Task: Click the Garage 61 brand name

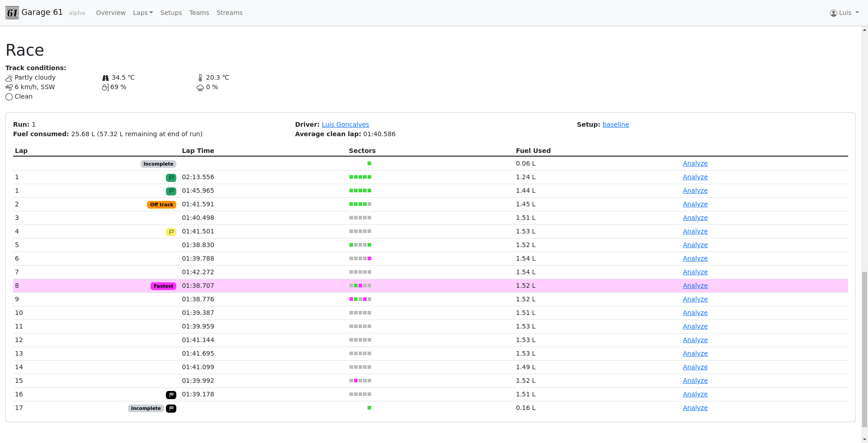Action: (42, 12)
